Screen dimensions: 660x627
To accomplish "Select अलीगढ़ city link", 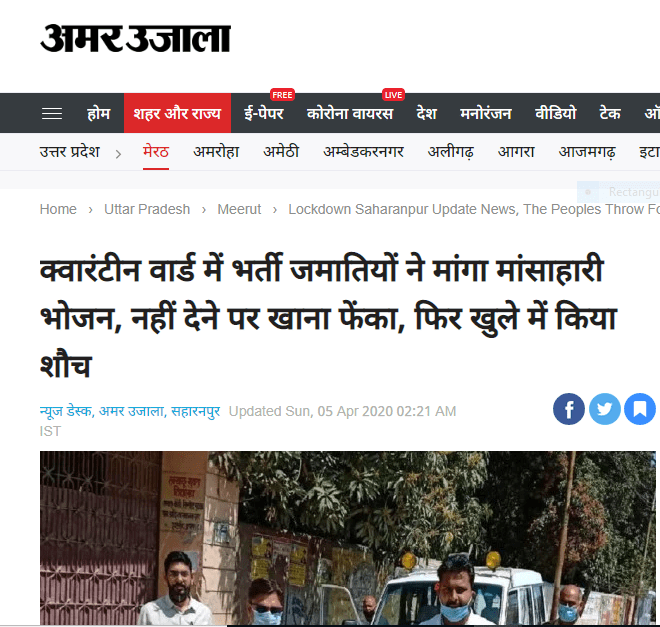I will (x=451, y=152).
